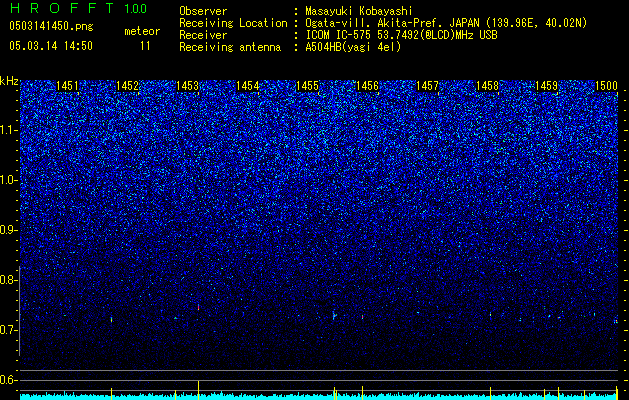Screen dimensions: 629x400
Task: Click the red meteor echo under 1456
Action: [x=362, y=317]
